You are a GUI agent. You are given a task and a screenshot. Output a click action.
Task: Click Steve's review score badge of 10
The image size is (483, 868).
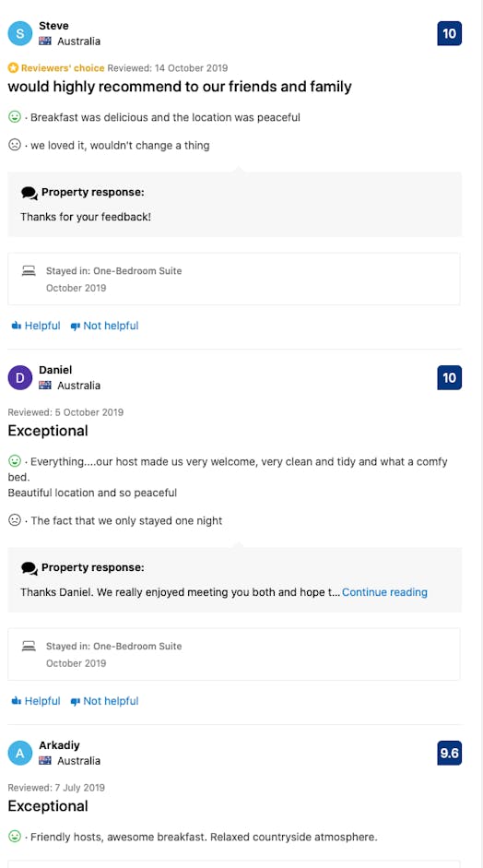point(449,33)
